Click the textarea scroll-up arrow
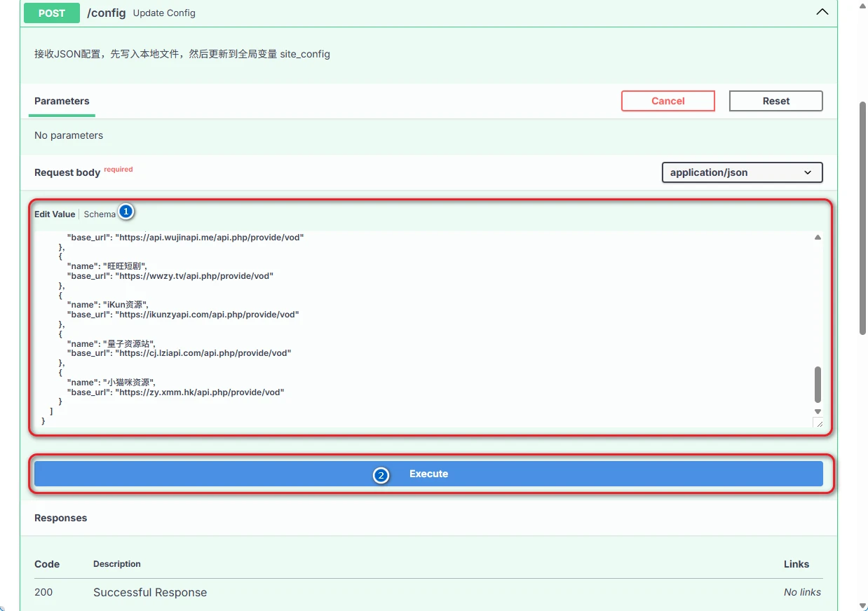868x611 pixels. (818, 238)
